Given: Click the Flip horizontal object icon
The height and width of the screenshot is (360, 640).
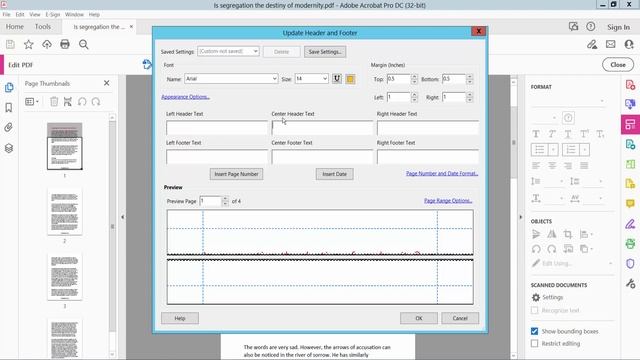Looking at the screenshot, I should [551, 234].
